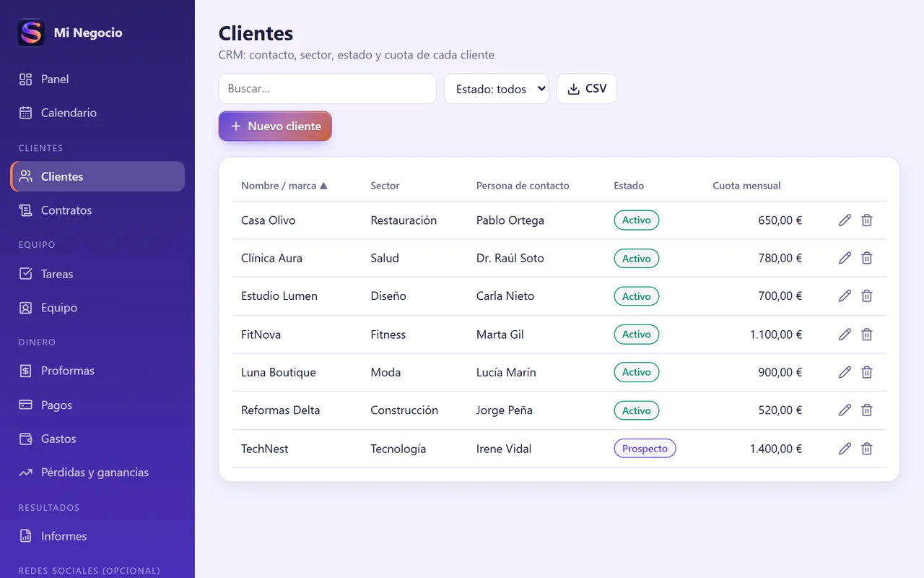Sort by Cuota mensual column header
The image size is (924, 578).
(746, 186)
